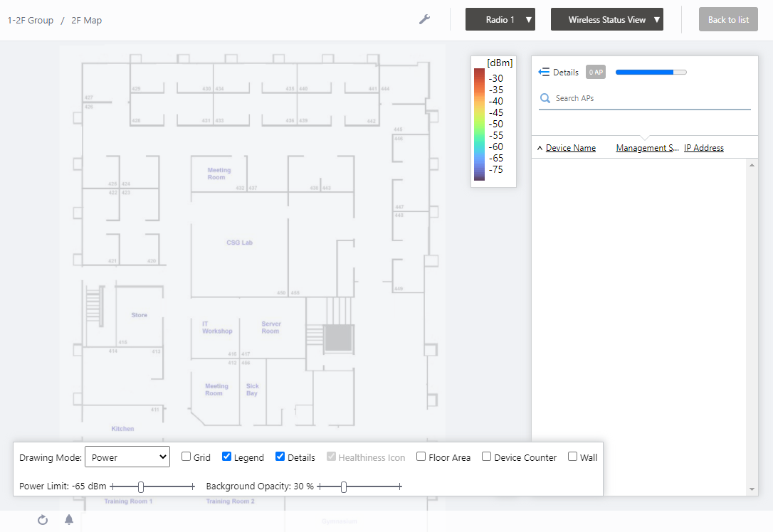This screenshot has height=532, width=773.
Task: Click the search magnifier icon
Action: click(545, 98)
